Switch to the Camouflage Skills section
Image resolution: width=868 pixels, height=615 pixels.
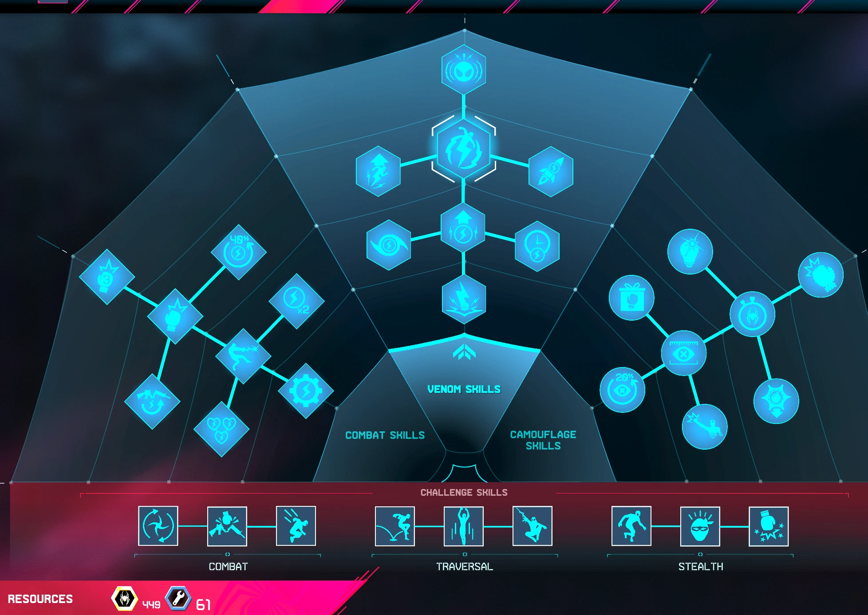pos(543,440)
